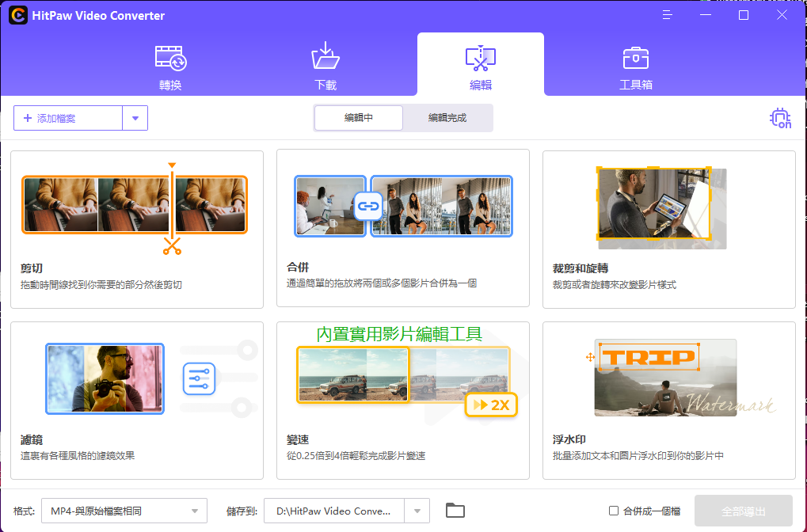Screen dimensions: 807x532
Task: Enable the 合併成一個檔 checkbox
Action: click(614, 511)
